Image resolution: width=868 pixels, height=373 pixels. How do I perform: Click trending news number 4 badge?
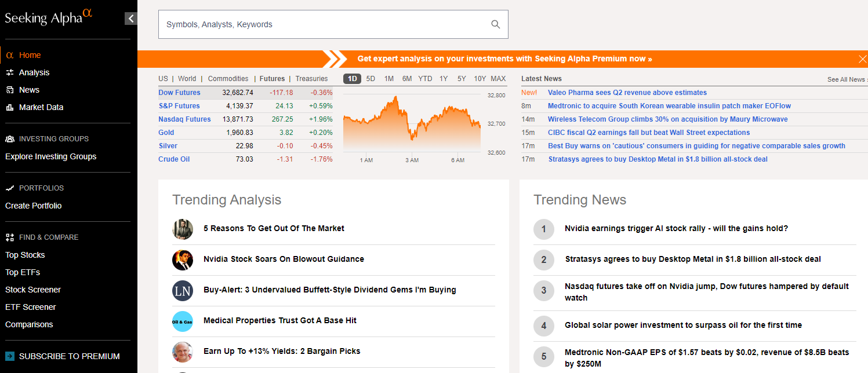click(x=544, y=326)
